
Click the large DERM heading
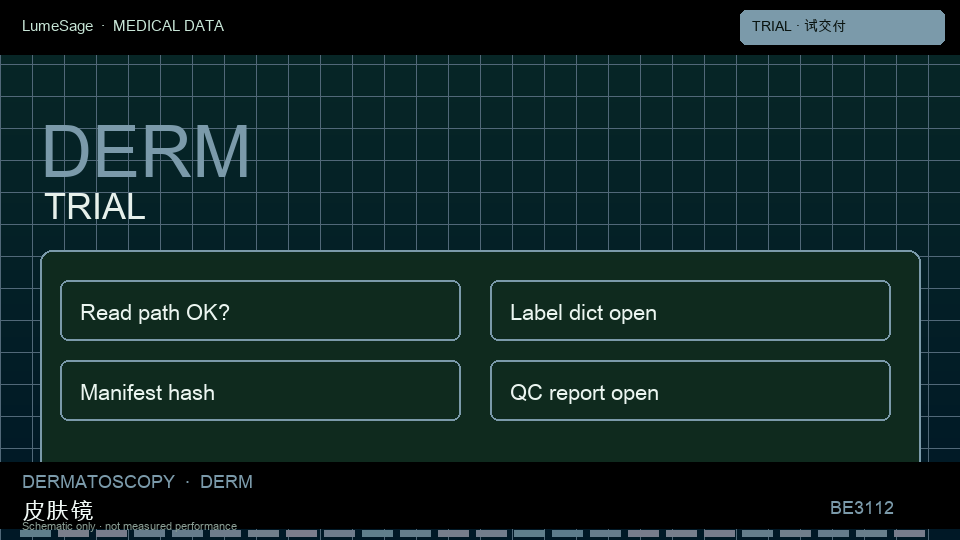[146, 151]
